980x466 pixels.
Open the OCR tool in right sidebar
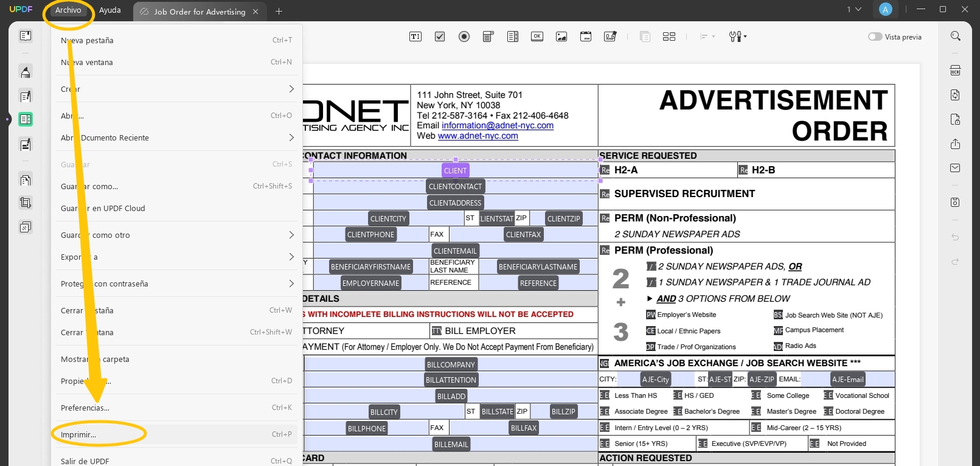click(x=955, y=71)
